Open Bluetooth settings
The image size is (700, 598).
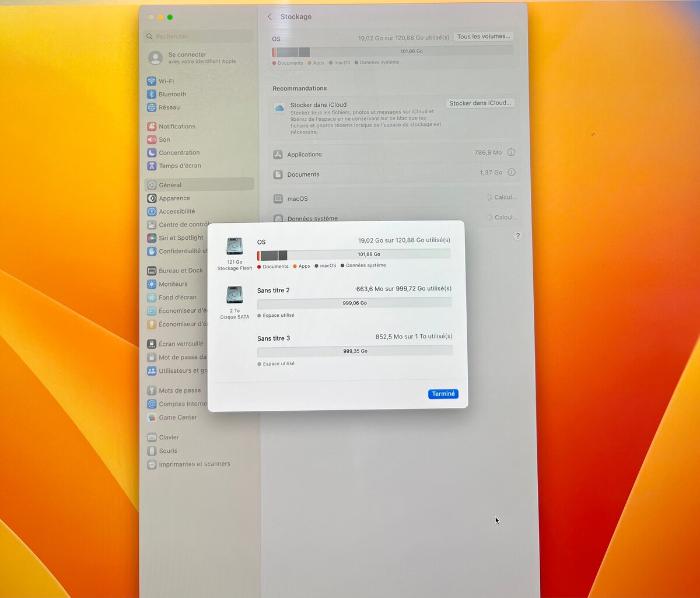pos(173,94)
